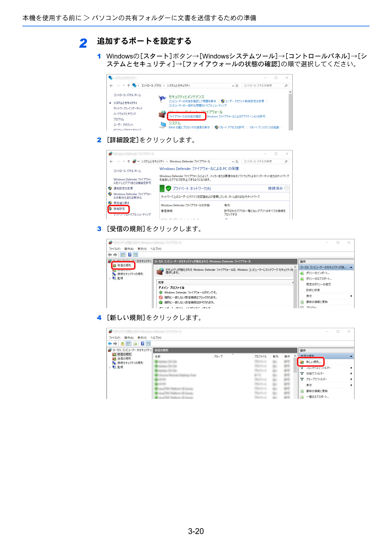Select 接続セキュリティの規則 in firewall overview console tree
392x555 pixels.
coord(130,274)
